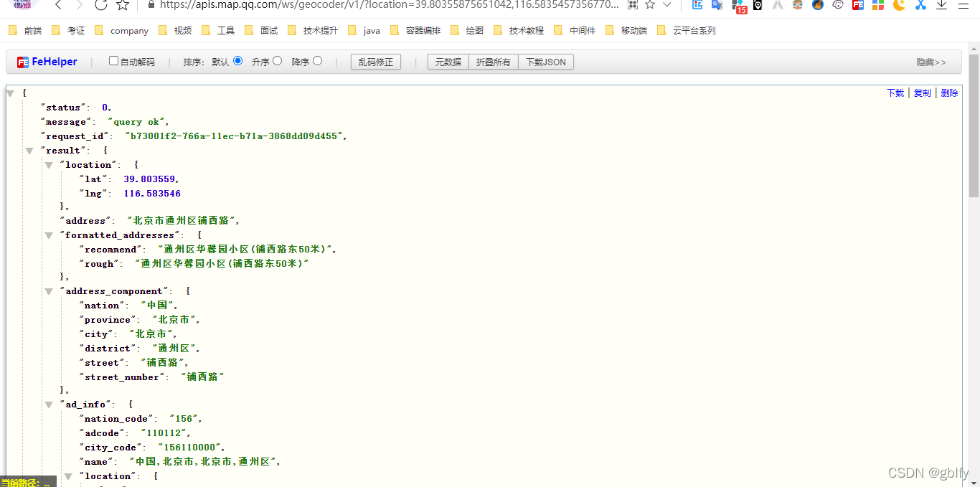Open the 视频 bookmark folder
980x487 pixels.
175,31
